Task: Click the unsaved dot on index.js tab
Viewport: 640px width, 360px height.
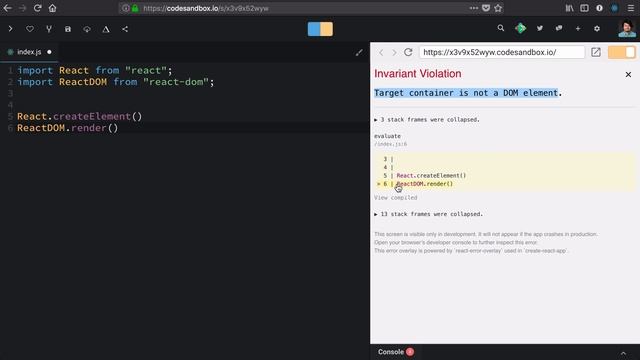Action: pos(49,52)
